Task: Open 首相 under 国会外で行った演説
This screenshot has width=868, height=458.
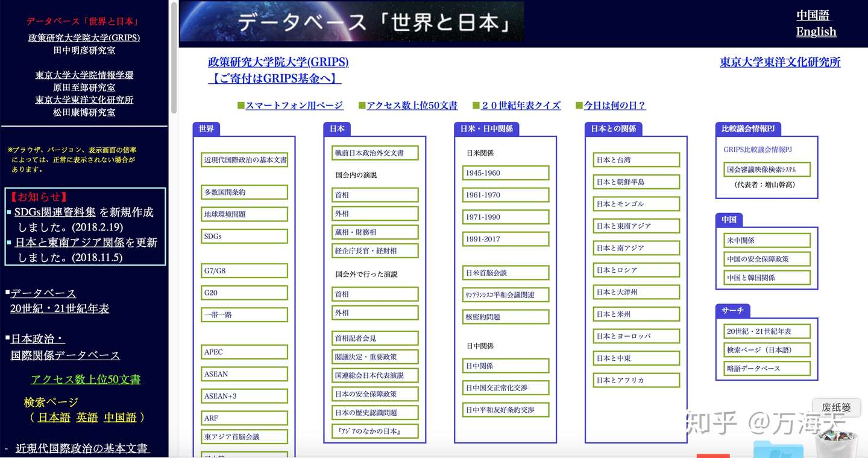Action: [x=375, y=294]
